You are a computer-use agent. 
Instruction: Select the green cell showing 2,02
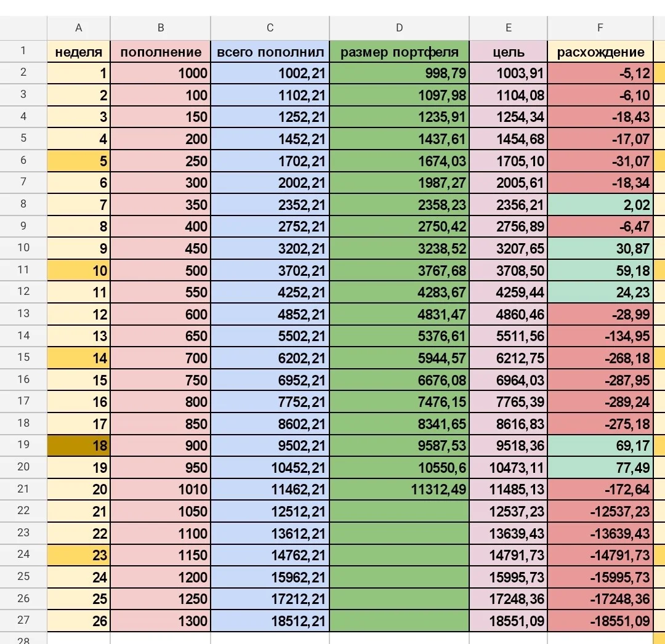tap(600, 205)
